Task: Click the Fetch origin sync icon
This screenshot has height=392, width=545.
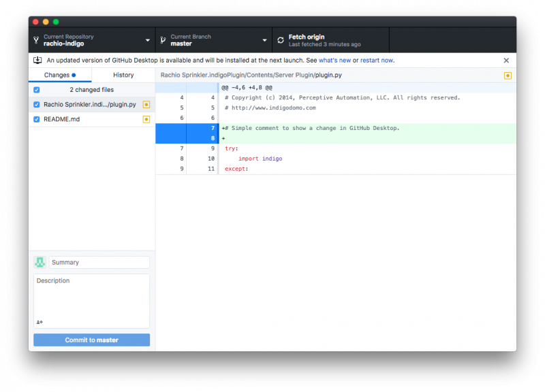Action: click(281, 40)
